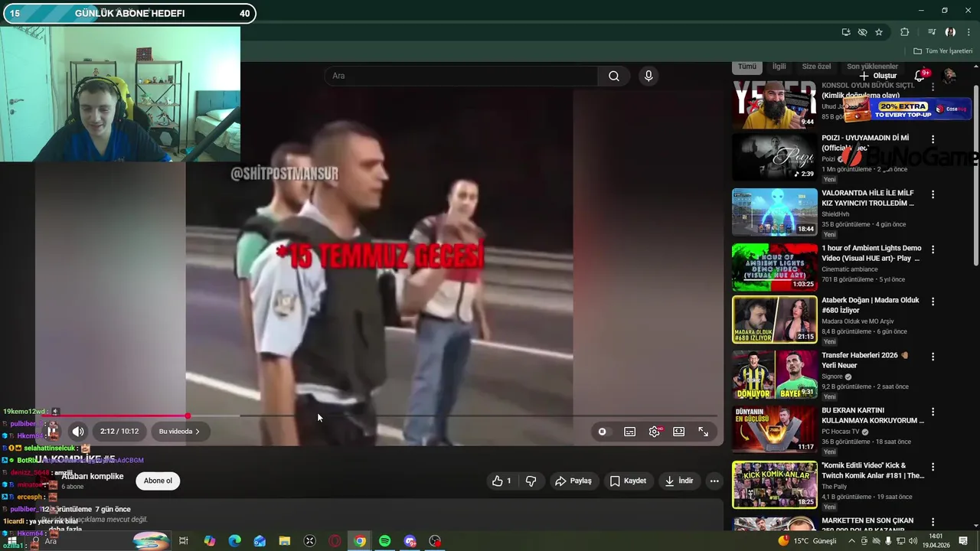Open Outlook from the taskbar
Screen dimensions: 980x551
click(x=260, y=541)
